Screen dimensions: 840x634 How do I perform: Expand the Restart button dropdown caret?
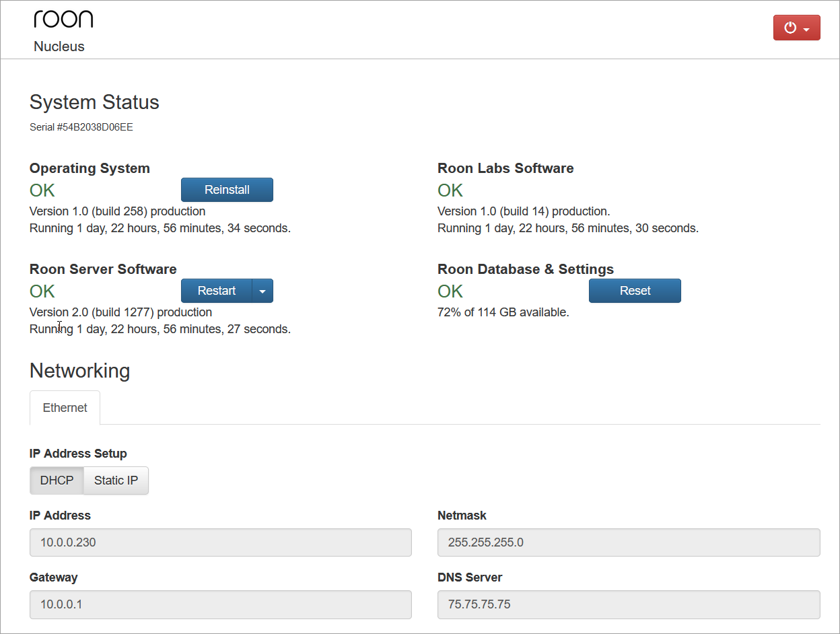click(x=262, y=291)
